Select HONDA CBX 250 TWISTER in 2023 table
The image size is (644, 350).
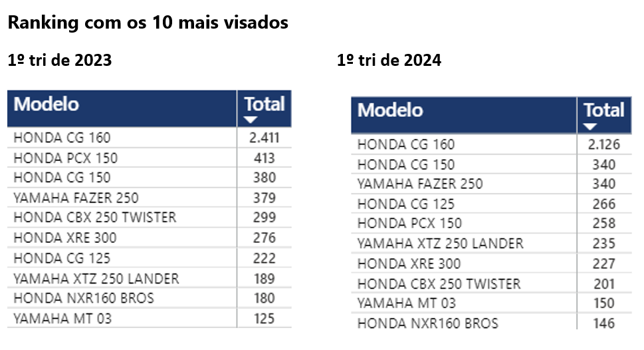pyautogui.click(x=95, y=218)
